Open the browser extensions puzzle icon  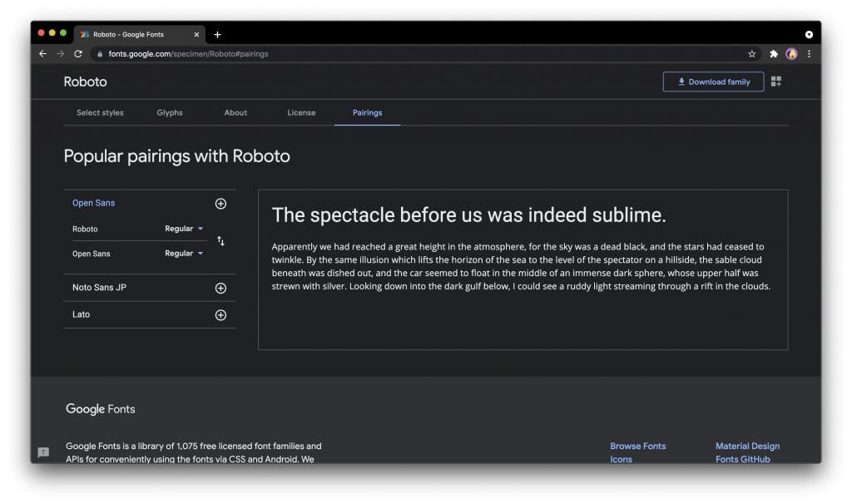pos(774,54)
